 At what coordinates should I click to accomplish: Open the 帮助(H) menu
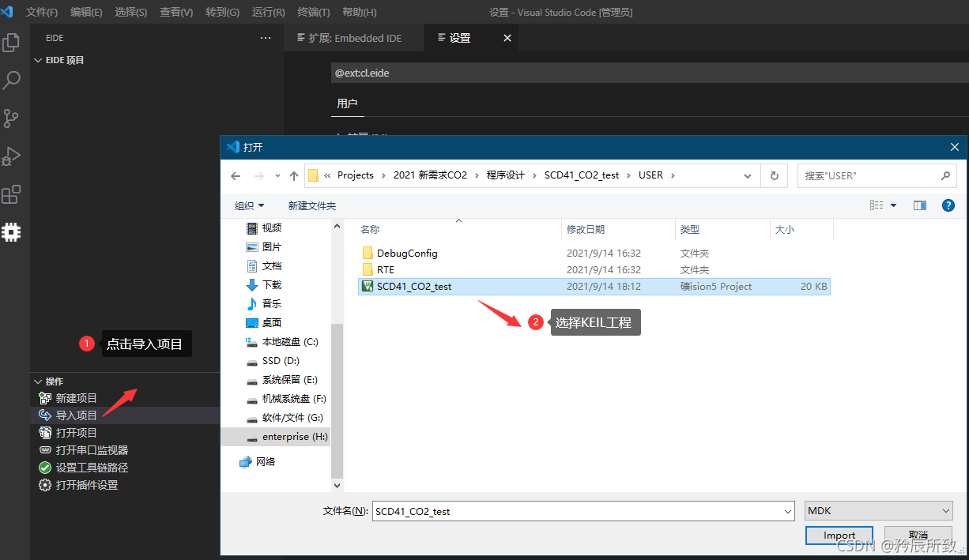pos(360,13)
